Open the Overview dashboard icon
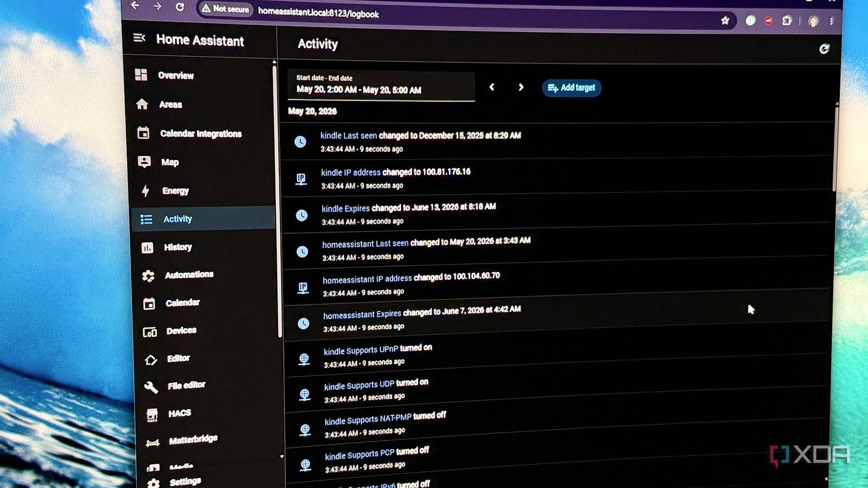The image size is (868, 488). click(141, 74)
